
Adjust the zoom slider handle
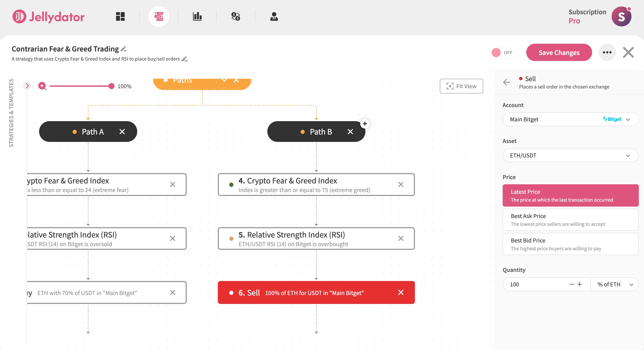112,86
